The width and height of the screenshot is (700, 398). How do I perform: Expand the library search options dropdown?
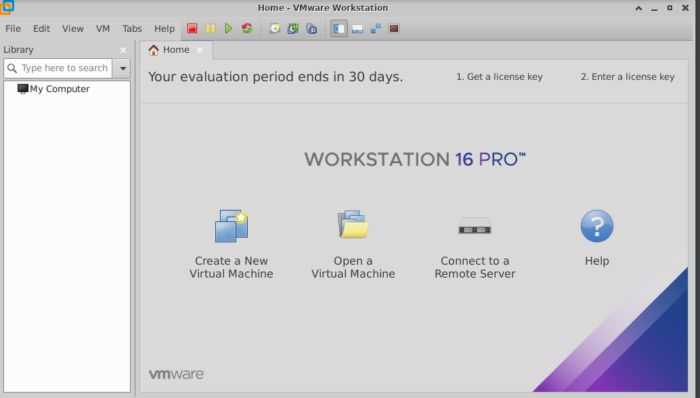tap(122, 68)
